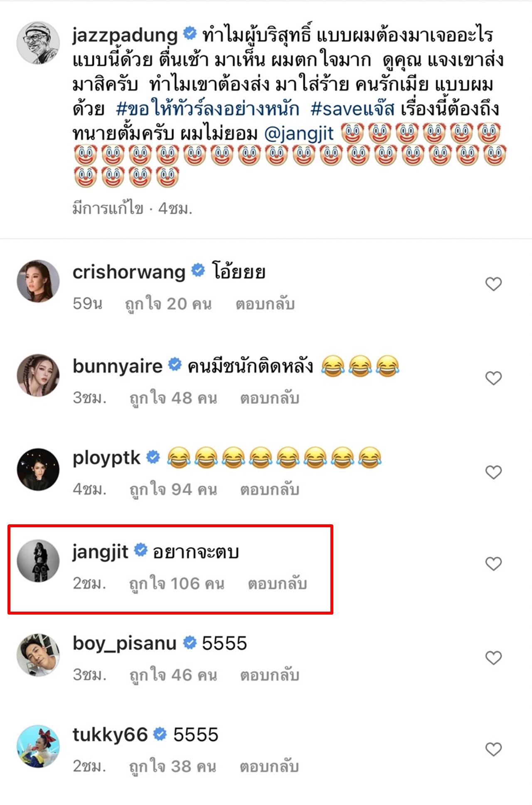532x805 pixels.
Task: Like ployptk's laughing emoji comment
Action: (493, 472)
